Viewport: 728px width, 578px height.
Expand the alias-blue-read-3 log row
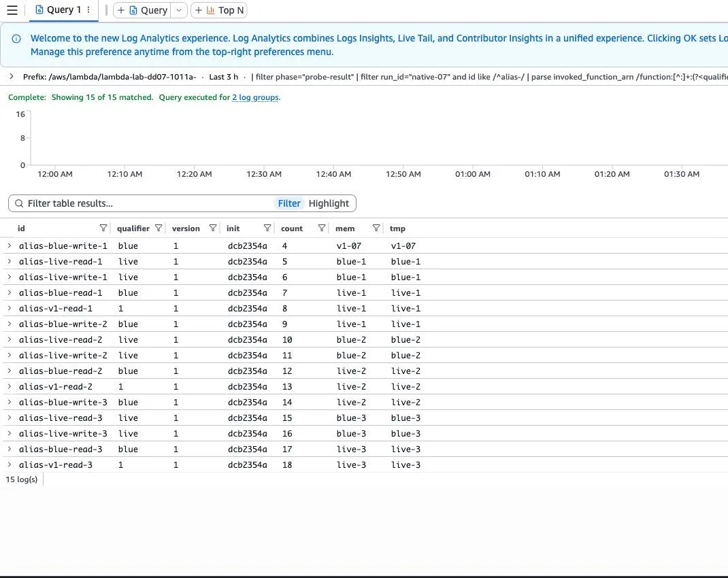10,449
